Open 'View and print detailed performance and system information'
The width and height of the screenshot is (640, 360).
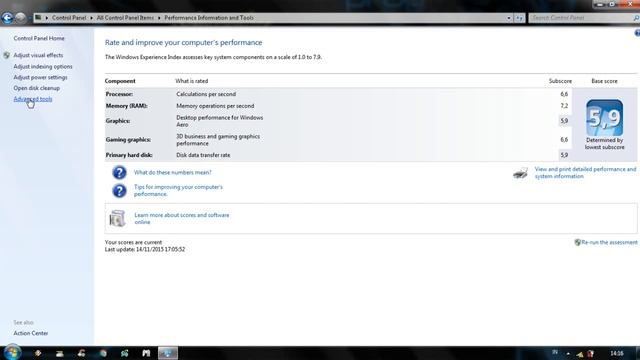[585, 173]
